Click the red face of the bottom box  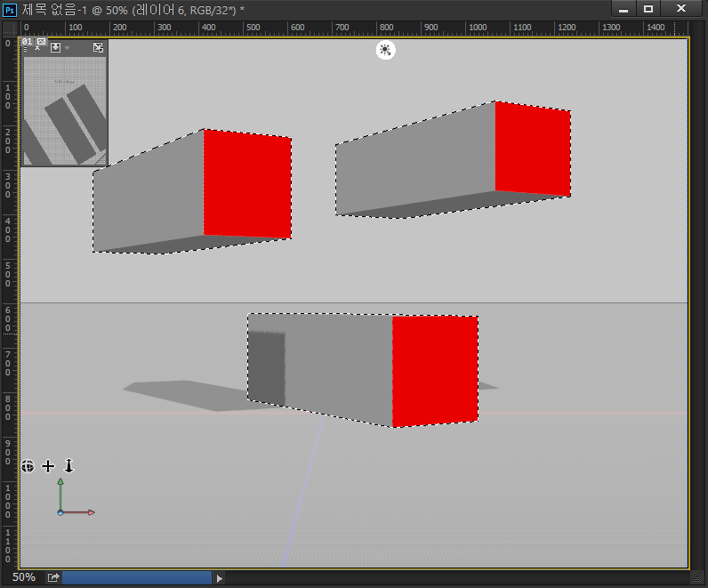[x=435, y=371]
